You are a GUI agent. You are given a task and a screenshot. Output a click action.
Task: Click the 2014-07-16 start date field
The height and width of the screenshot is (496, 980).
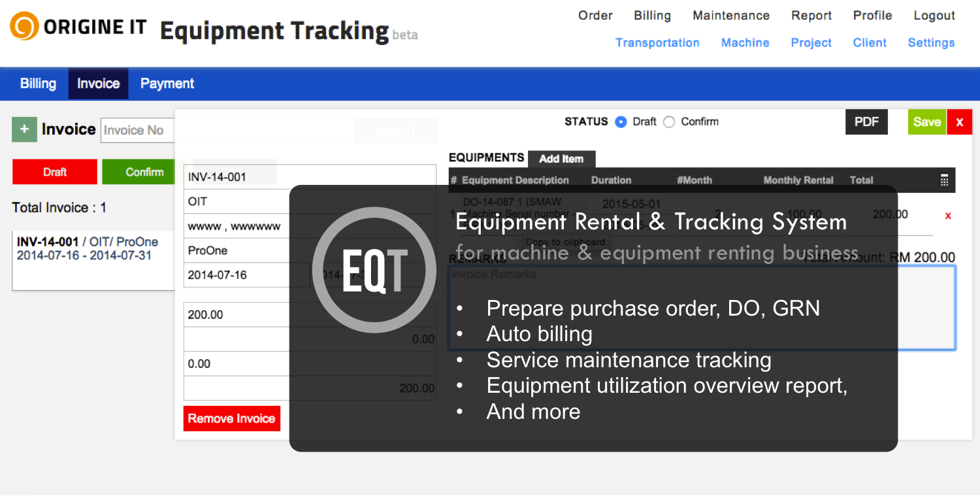click(246, 275)
